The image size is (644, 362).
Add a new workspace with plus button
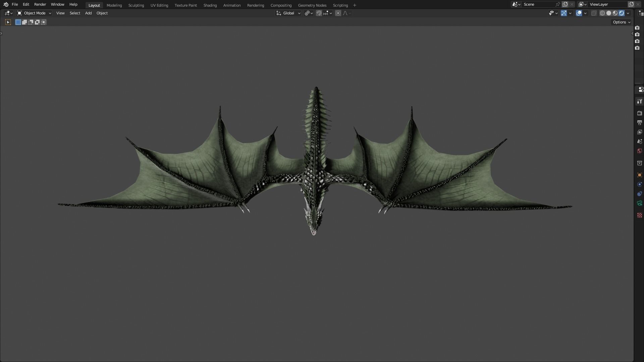[x=355, y=5]
